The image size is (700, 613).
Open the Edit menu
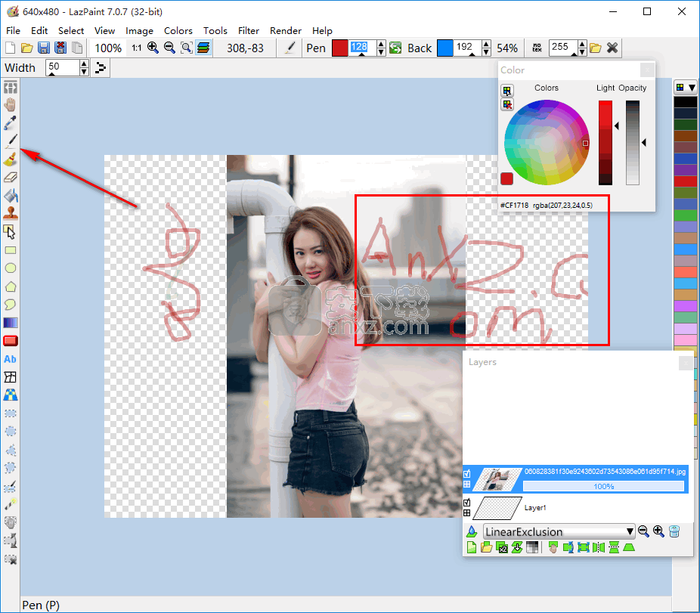click(x=39, y=30)
